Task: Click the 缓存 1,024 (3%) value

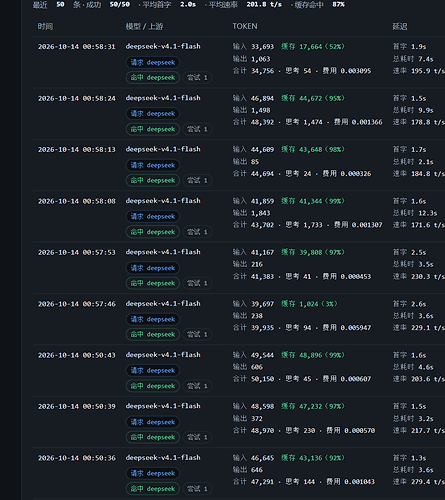Action: [309, 304]
